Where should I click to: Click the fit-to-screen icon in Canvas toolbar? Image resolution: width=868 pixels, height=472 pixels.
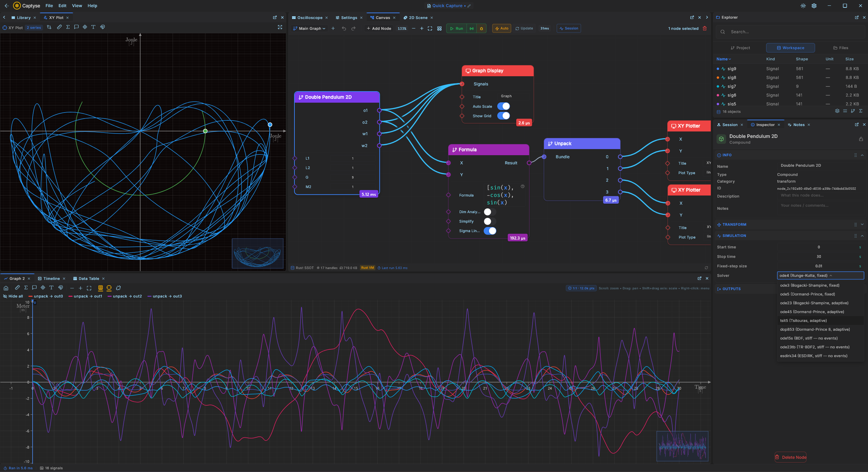[430, 28]
